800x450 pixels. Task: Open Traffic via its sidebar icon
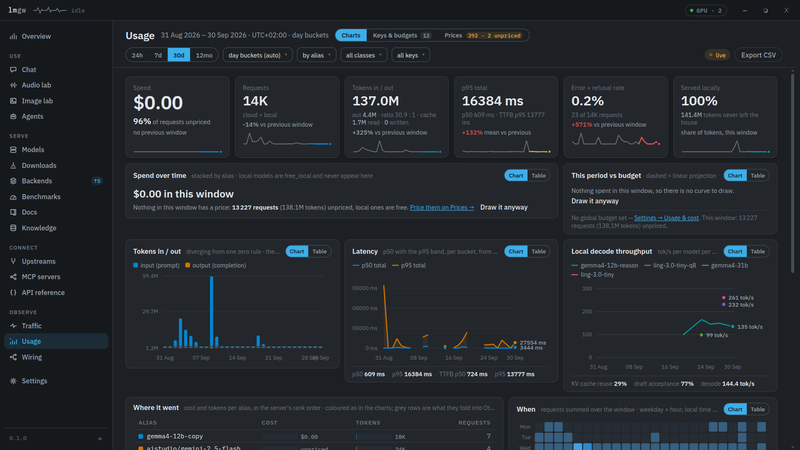coord(13,326)
